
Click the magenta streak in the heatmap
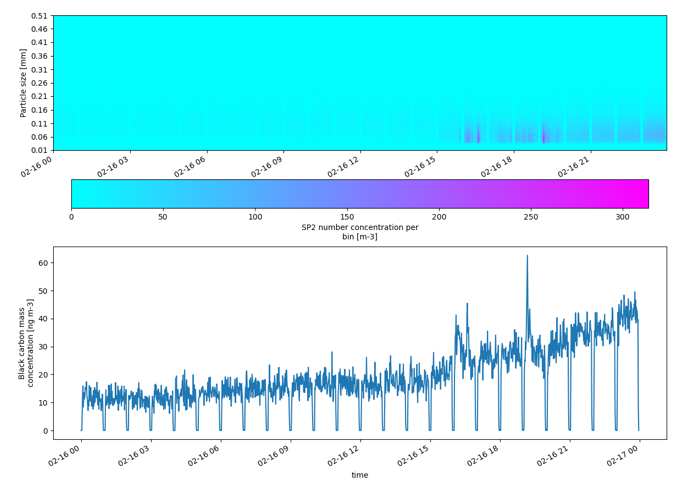point(544,135)
